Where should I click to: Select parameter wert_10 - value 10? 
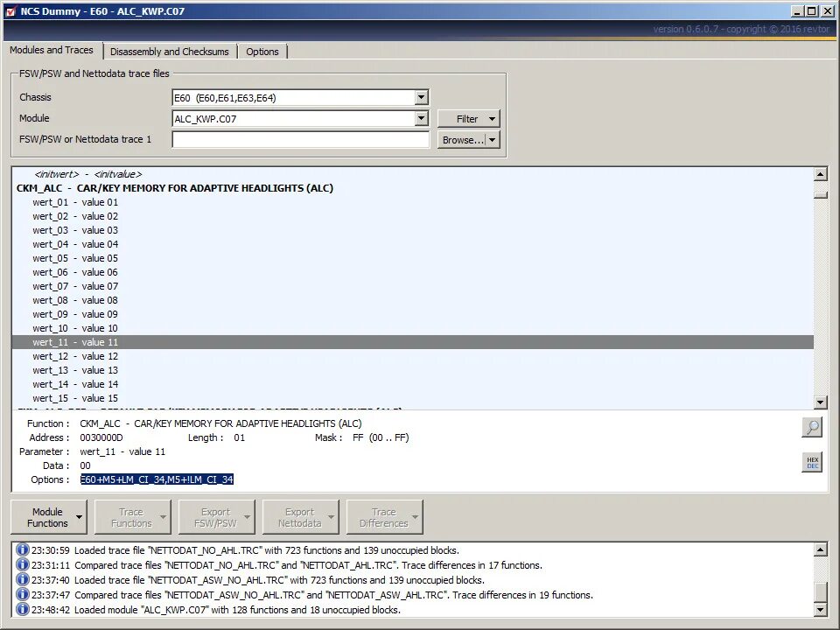click(x=412, y=328)
